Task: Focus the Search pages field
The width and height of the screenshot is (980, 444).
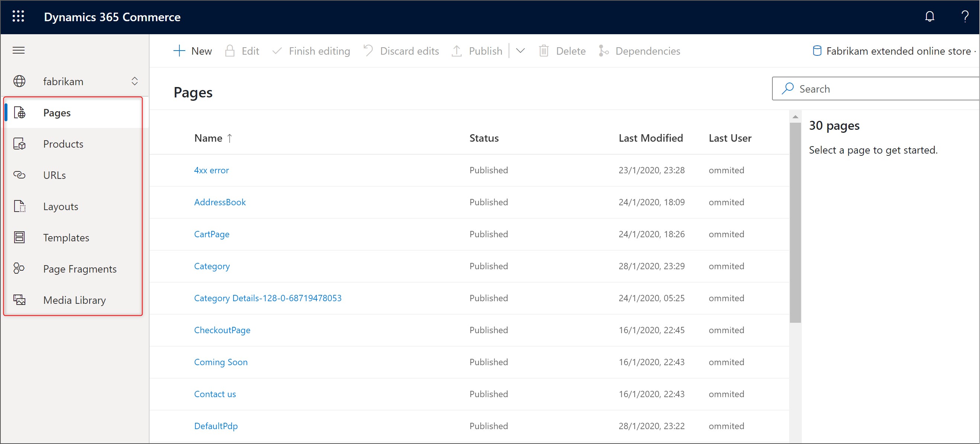Action: [x=875, y=89]
